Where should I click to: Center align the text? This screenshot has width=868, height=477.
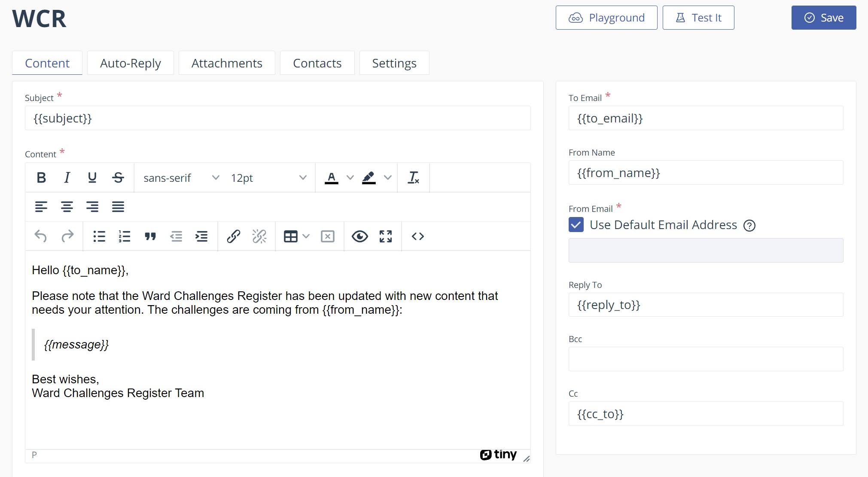(x=67, y=207)
